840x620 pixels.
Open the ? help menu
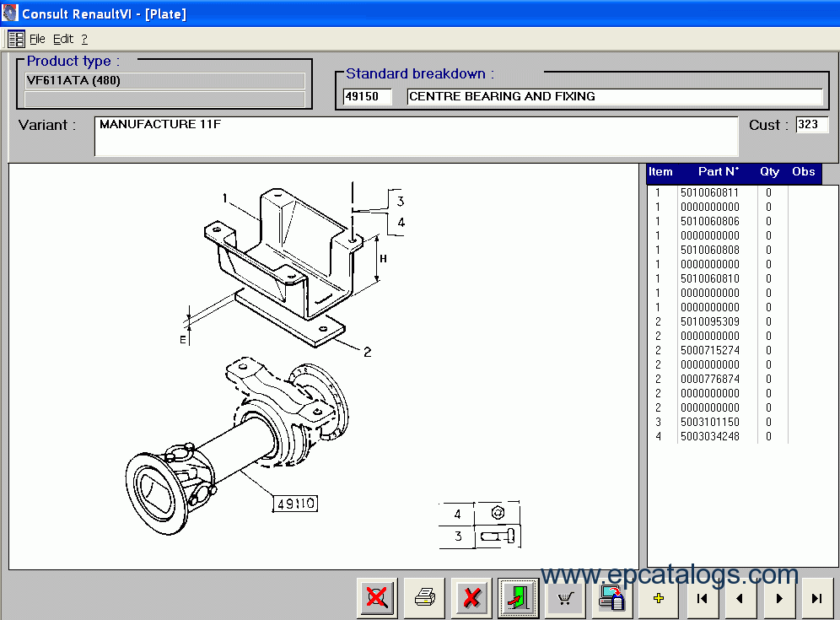[x=84, y=39]
